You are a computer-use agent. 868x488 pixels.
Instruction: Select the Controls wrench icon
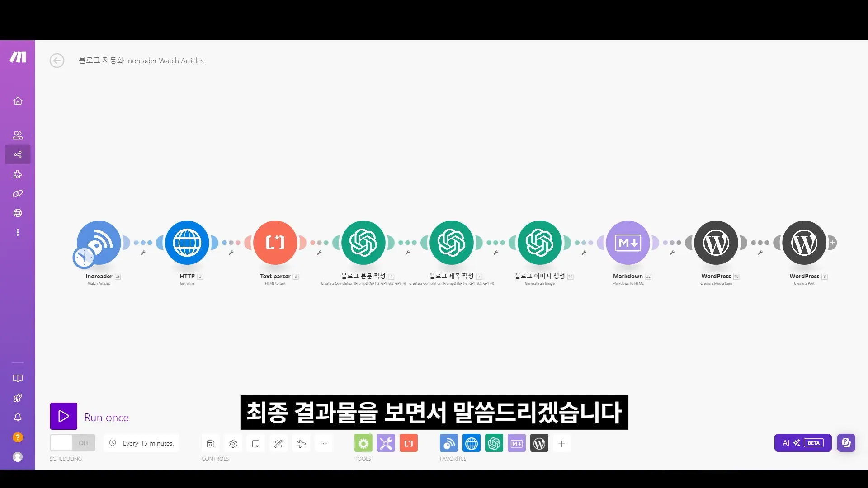pyautogui.click(x=386, y=443)
